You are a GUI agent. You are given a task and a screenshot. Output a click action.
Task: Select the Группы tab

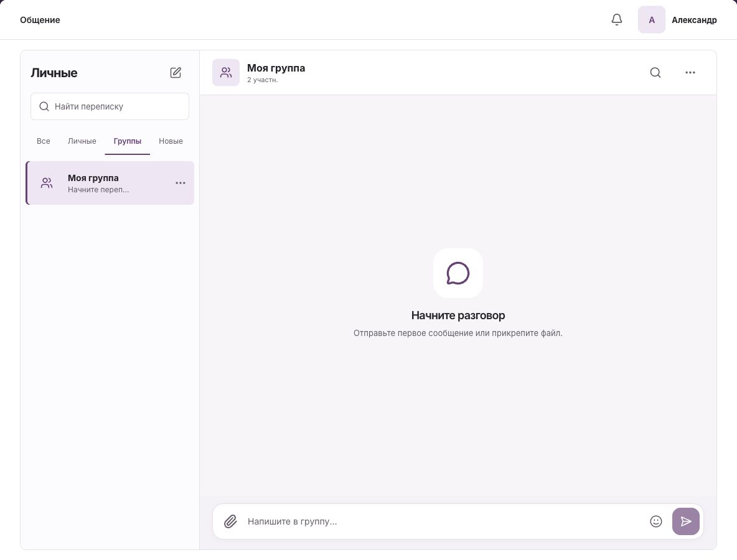tap(128, 141)
